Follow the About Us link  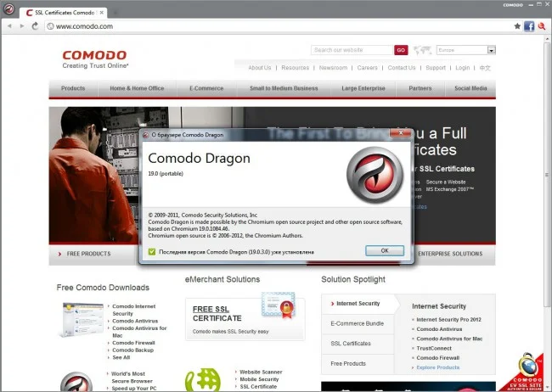click(x=260, y=68)
